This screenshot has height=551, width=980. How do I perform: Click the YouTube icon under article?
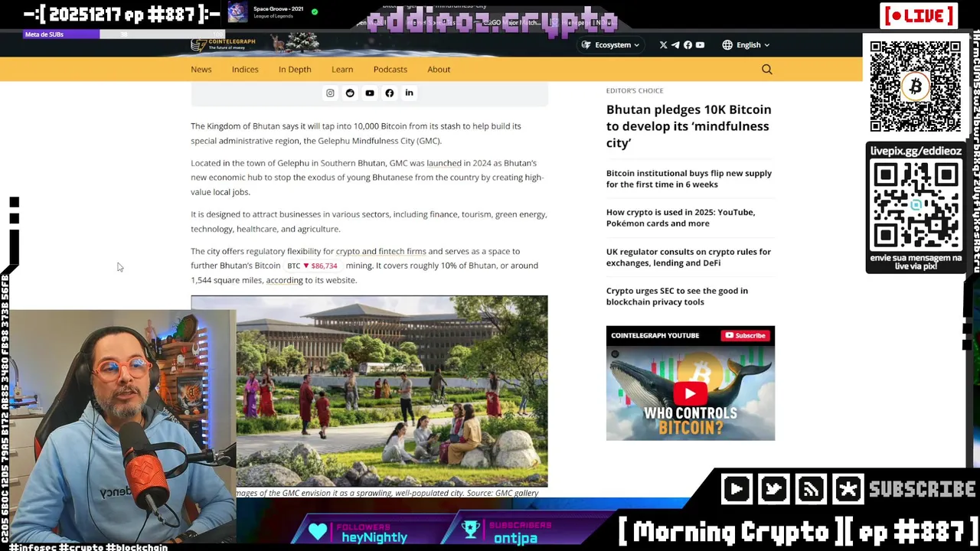coord(370,93)
